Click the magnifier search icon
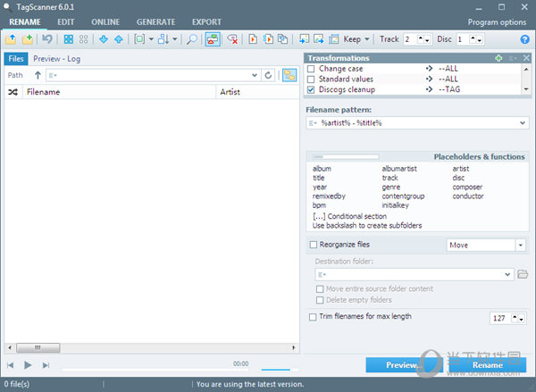 click(192, 39)
